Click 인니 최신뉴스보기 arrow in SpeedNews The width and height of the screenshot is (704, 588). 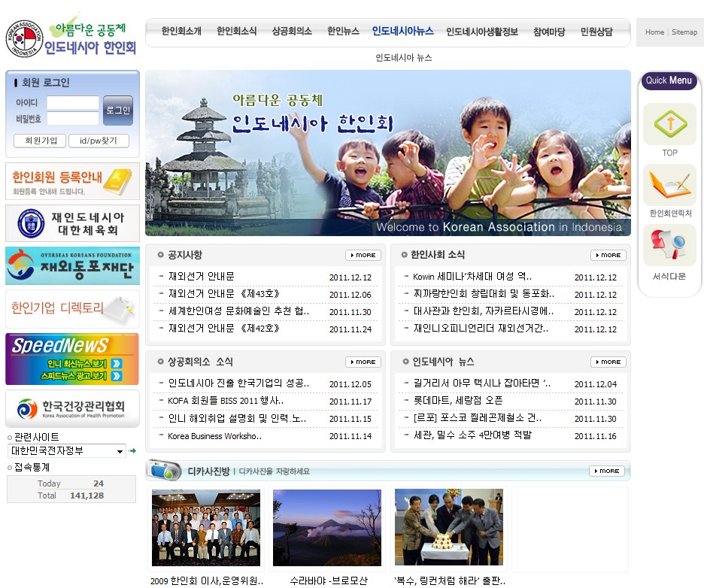(117, 363)
